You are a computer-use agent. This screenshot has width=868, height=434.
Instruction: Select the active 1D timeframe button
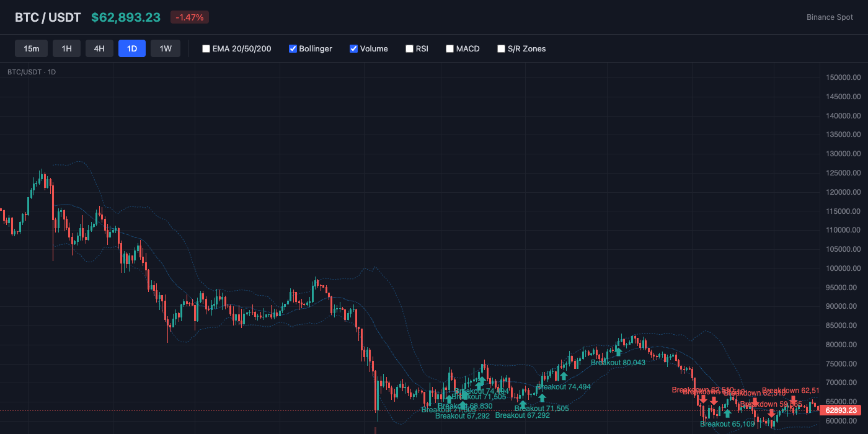pyautogui.click(x=132, y=48)
